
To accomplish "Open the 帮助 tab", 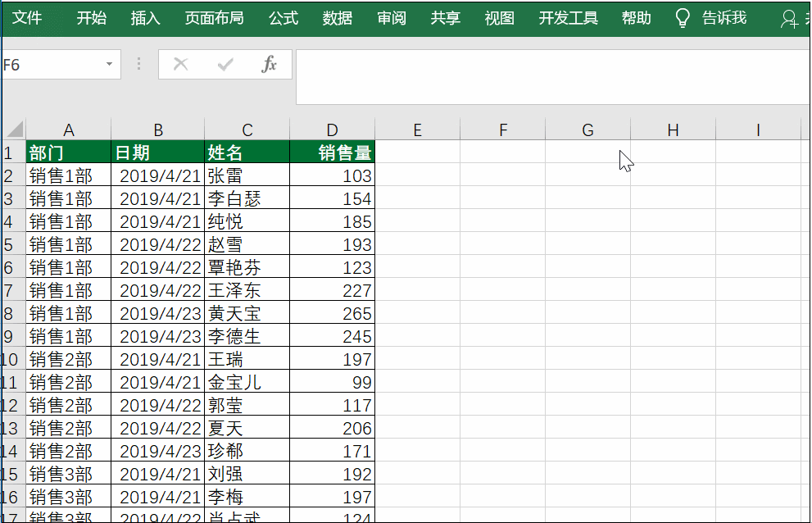I will pyautogui.click(x=635, y=17).
